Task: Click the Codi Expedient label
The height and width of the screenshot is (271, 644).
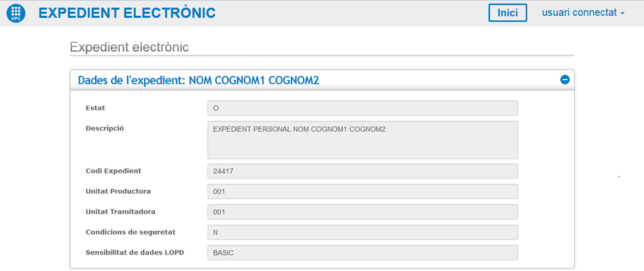Action: (113, 171)
